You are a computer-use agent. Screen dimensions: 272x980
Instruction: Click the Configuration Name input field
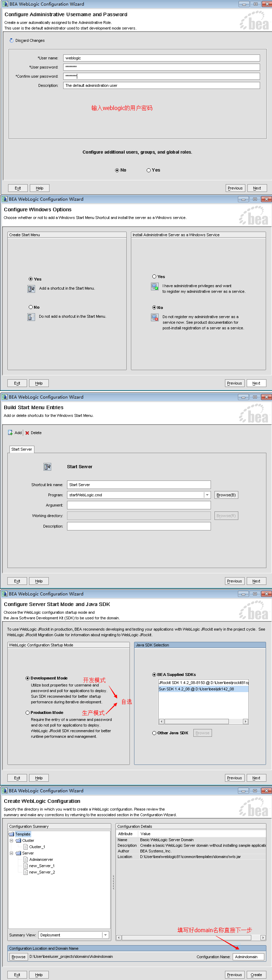click(248, 956)
